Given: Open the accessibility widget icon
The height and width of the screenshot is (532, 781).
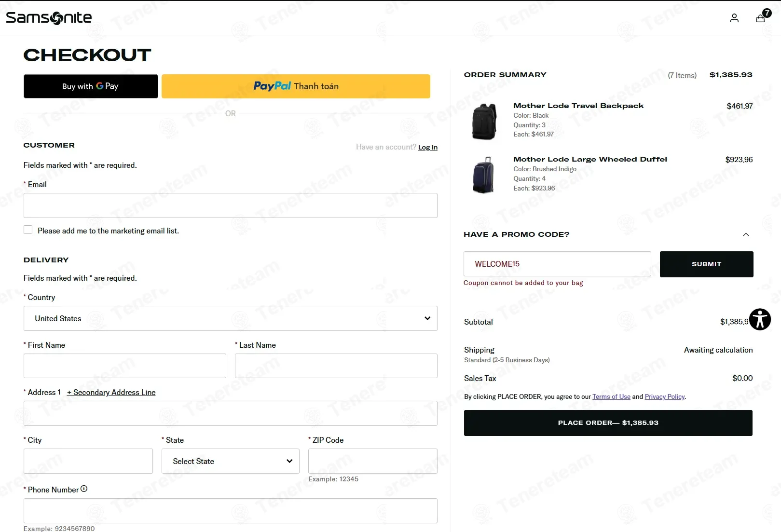Looking at the screenshot, I should tap(760, 319).
